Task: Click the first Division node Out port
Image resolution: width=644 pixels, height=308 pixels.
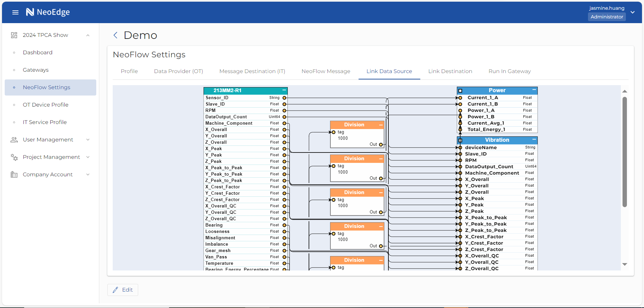Action: tap(381, 144)
